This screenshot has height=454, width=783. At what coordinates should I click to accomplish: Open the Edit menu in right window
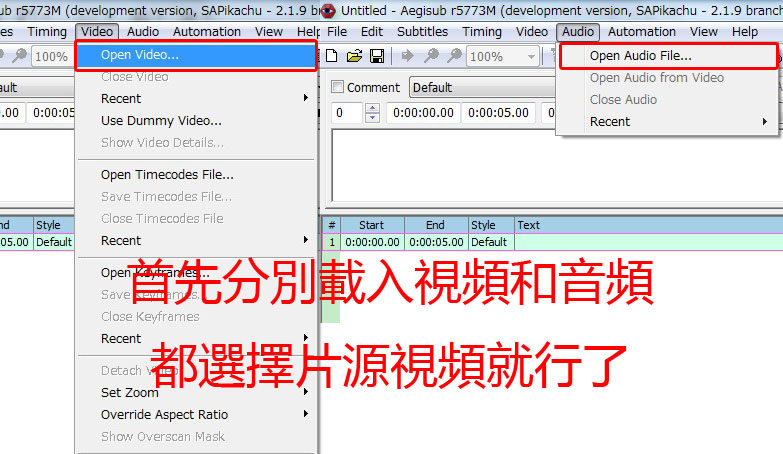point(372,31)
